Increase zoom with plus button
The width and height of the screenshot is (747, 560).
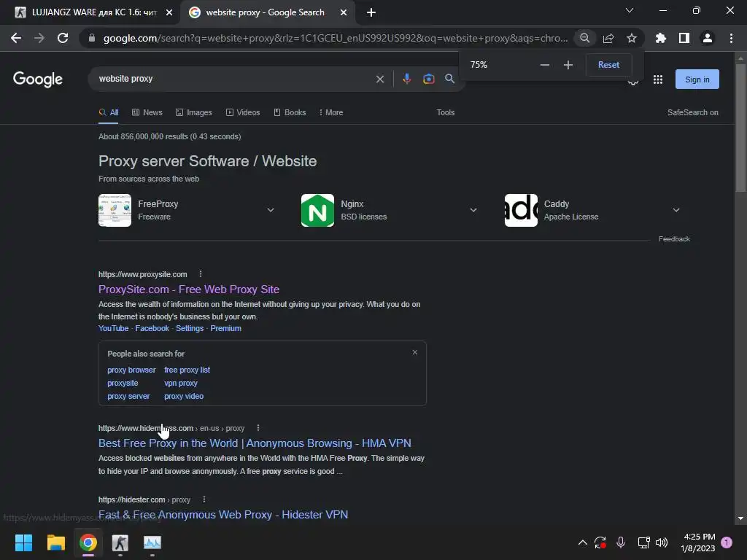coord(568,65)
